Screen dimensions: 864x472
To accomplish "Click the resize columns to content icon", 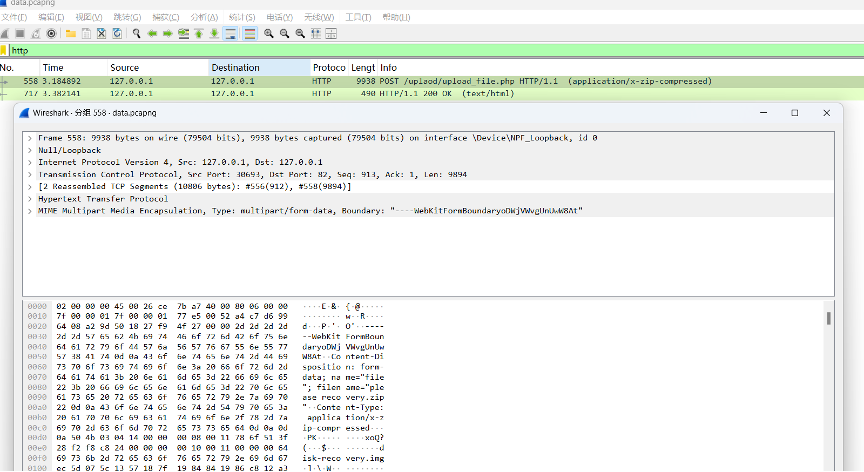I will point(316,34).
